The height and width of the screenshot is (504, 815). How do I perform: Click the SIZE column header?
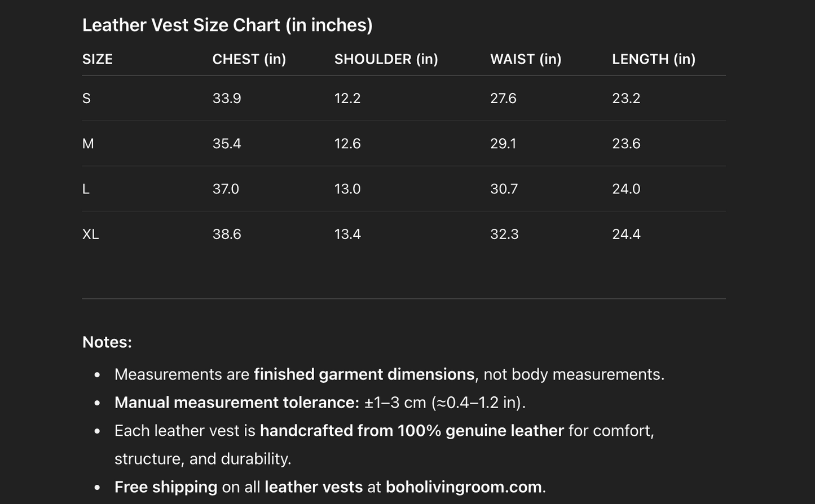[x=98, y=59]
